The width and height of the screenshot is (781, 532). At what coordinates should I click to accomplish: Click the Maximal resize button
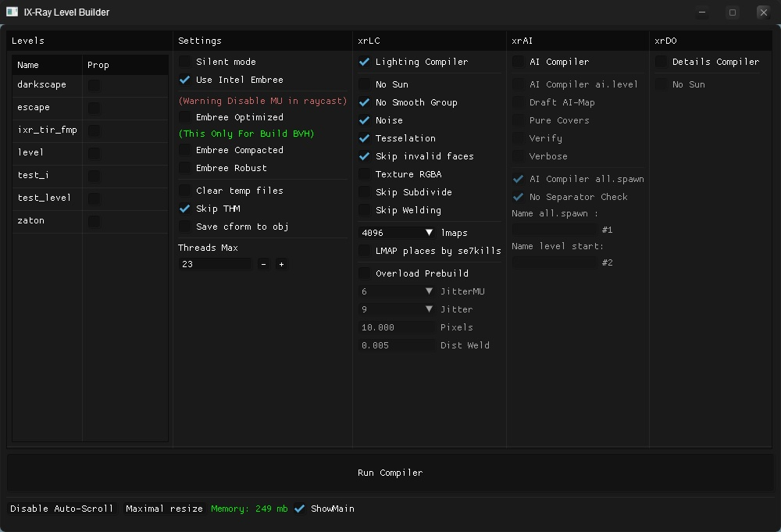(x=164, y=509)
